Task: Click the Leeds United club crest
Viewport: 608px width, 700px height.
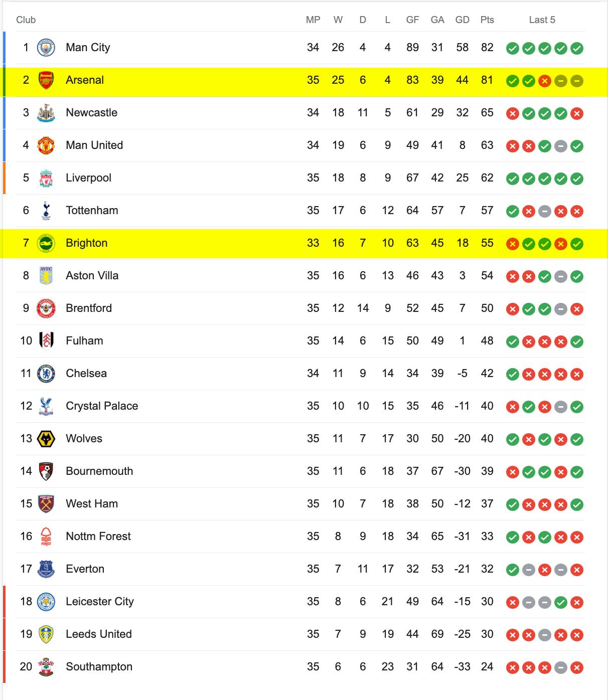Action: (46, 634)
